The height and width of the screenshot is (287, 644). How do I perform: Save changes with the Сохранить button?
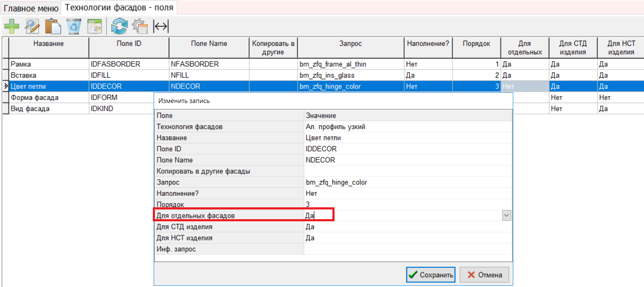(431, 275)
